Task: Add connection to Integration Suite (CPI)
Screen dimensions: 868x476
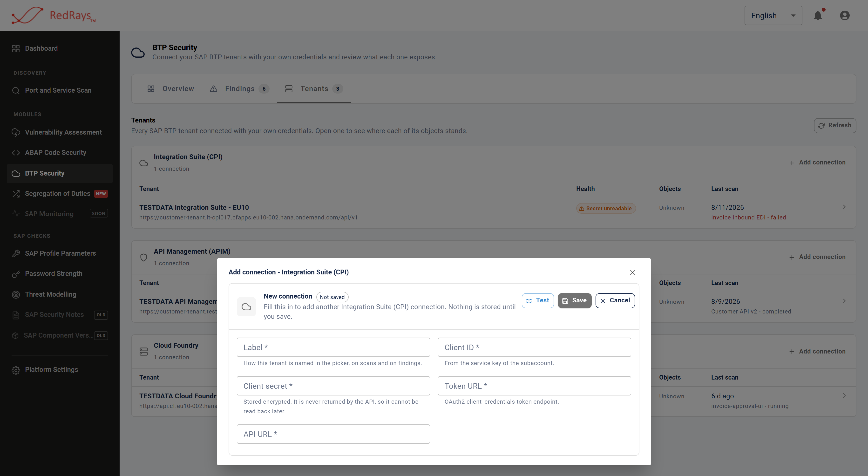Action: 817,162
